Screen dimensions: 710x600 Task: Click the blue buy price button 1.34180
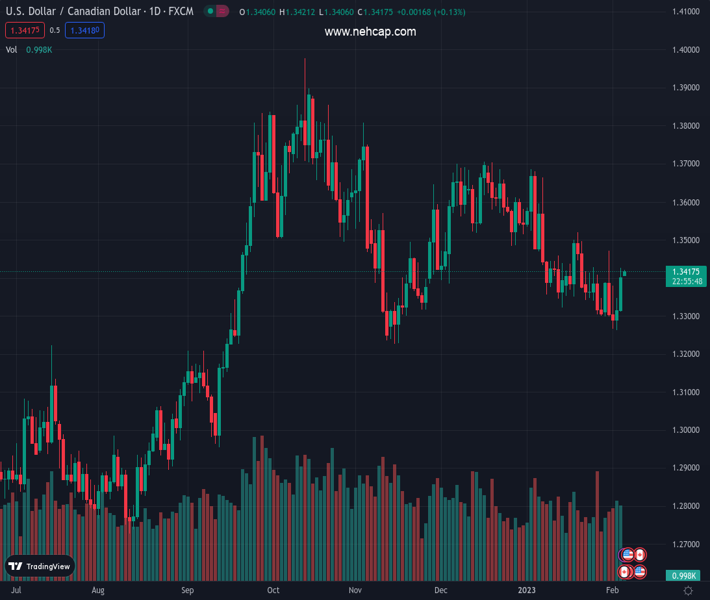[x=85, y=30]
